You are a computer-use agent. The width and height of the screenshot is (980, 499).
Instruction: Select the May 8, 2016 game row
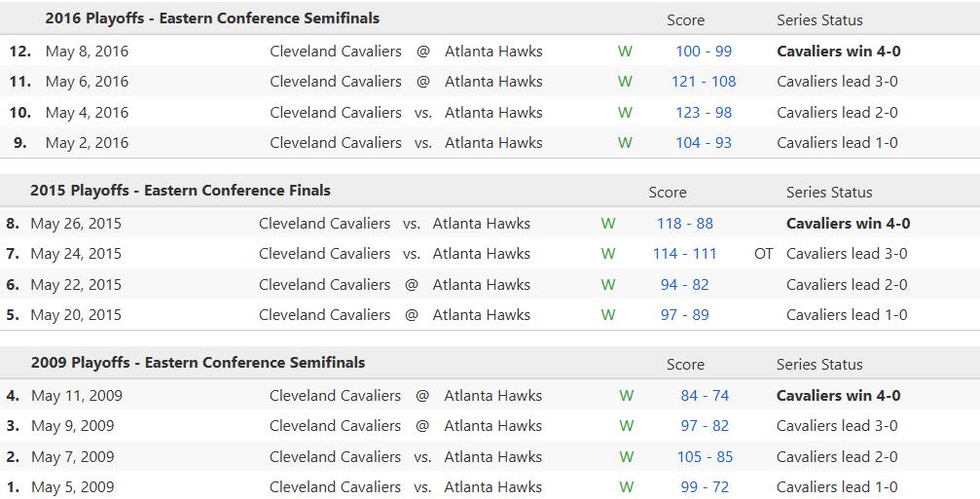point(87,52)
